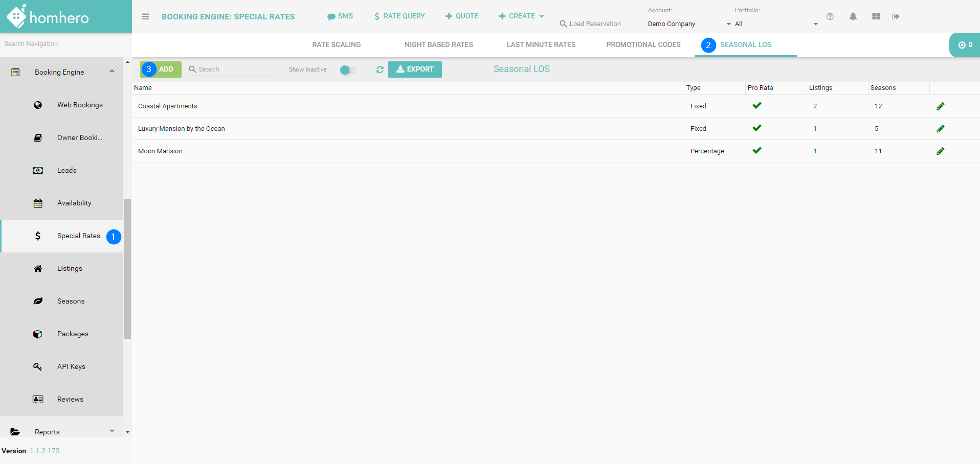Click the Export button

(415, 69)
